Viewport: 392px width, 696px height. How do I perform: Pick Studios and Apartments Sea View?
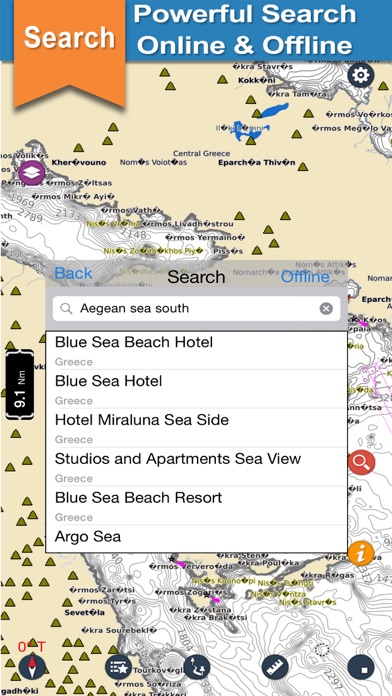tap(197, 467)
